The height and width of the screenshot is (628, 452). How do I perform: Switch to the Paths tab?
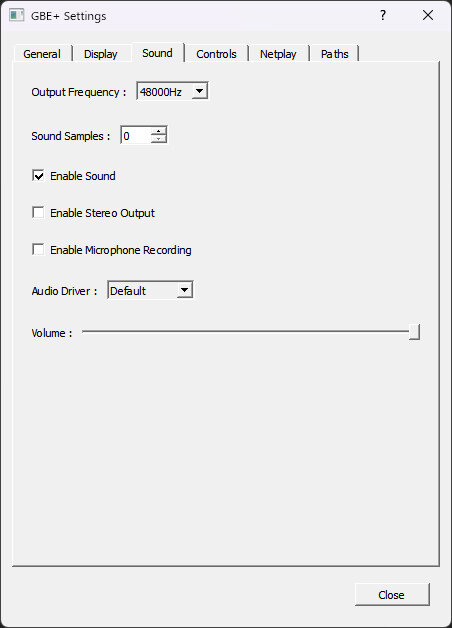click(335, 54)
